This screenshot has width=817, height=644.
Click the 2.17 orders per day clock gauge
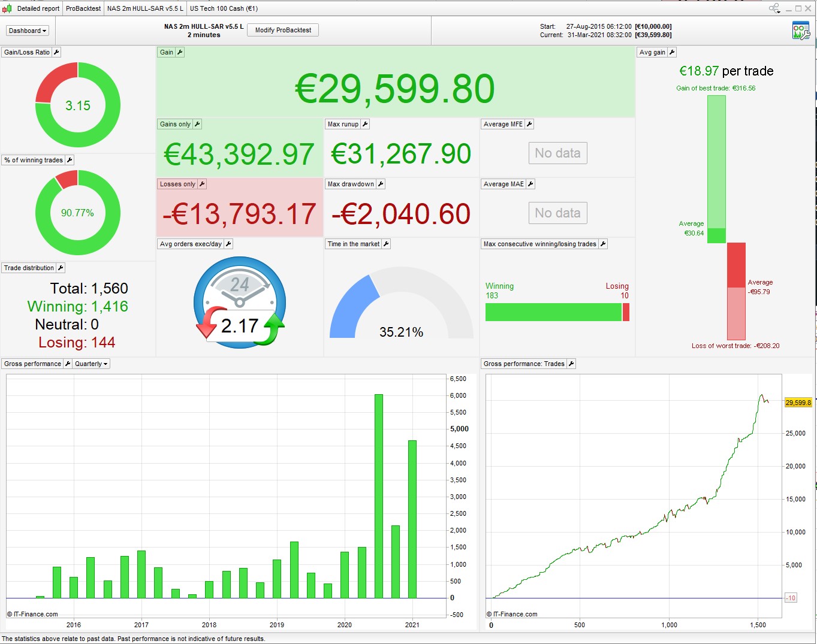click(240, 303)
